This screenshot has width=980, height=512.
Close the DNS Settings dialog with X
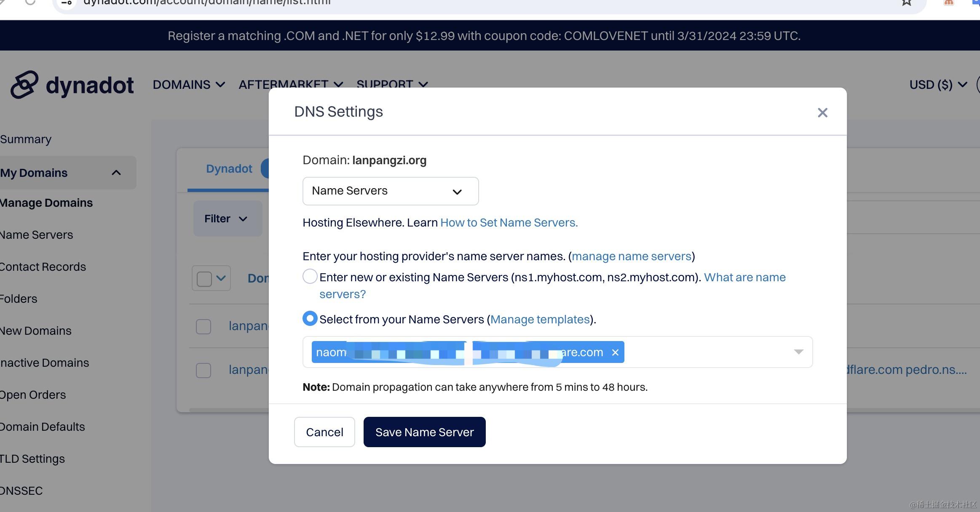(x=822, y=112)
